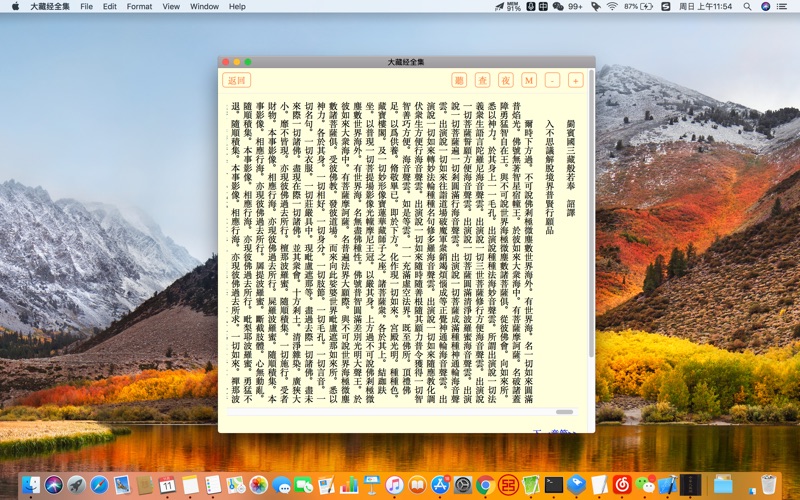Image resolution: width=800 pixels, height=500 pixels.
Task: Open Finder from the dock
Action: 31,485
